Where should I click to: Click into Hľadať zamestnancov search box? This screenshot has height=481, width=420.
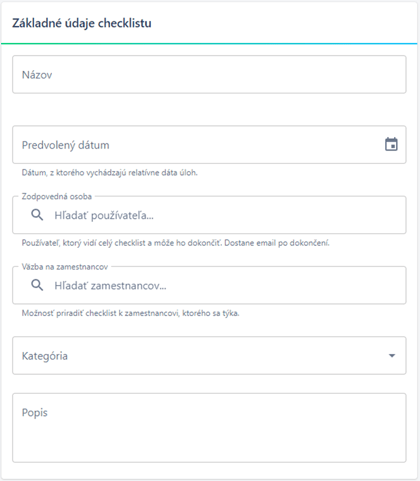[209, 285]
